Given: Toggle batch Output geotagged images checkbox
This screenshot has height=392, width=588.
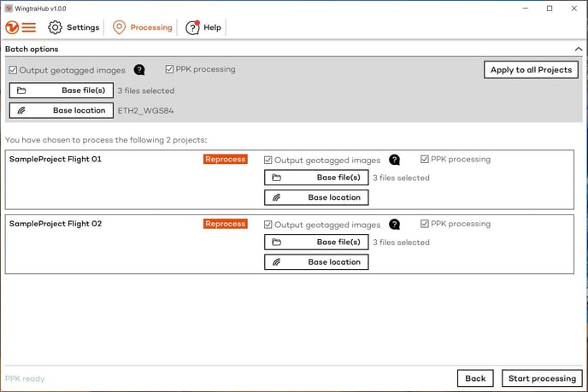Looking at the screenshot, I should coord(13,70).
